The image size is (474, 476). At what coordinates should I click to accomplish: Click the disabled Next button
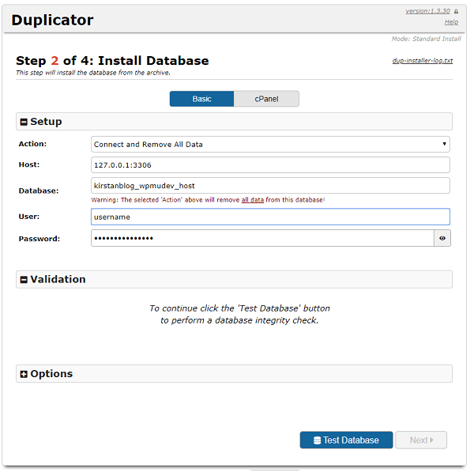coord(421,440)
